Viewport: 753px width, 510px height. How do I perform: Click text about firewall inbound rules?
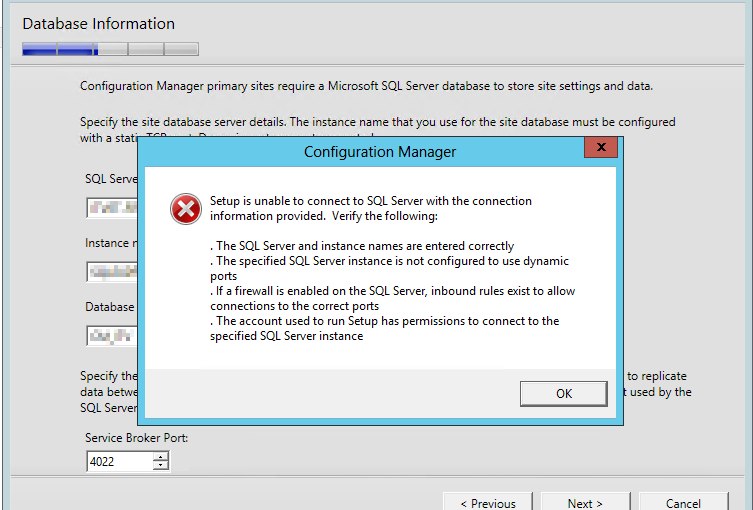pos(392,298)
